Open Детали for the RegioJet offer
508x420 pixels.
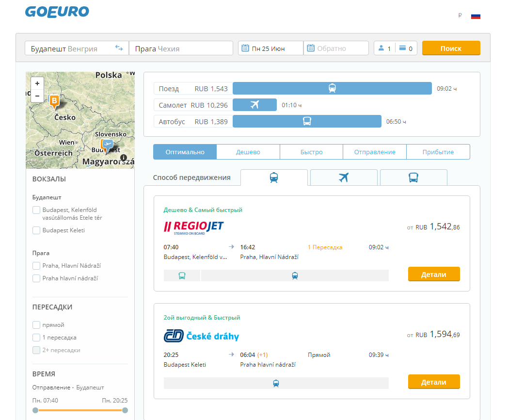[x=434, y=274]
